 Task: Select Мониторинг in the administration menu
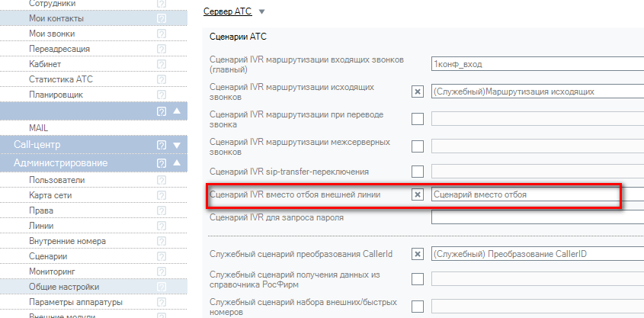(52, 271)
